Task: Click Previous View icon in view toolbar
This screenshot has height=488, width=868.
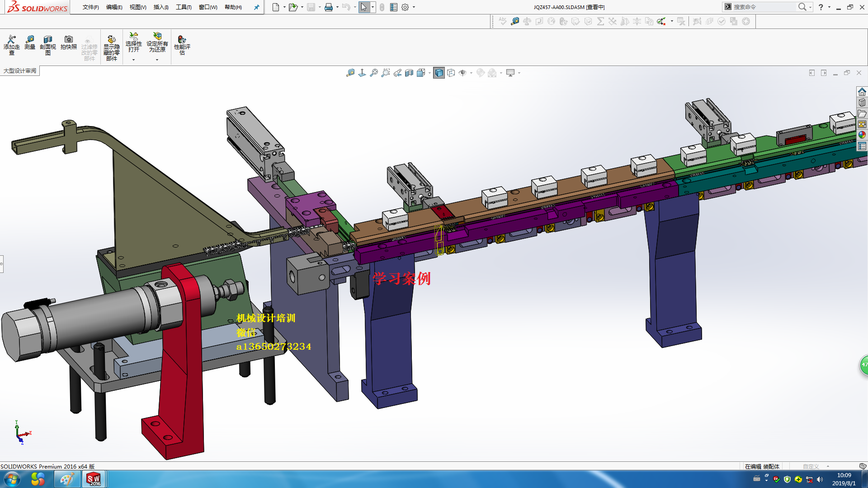Action: click(x=397, y=73)
